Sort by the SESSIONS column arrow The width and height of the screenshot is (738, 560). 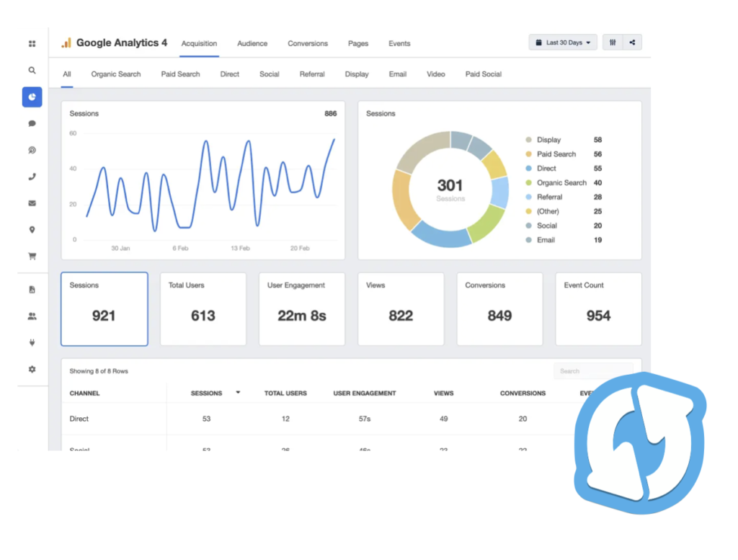238,393
